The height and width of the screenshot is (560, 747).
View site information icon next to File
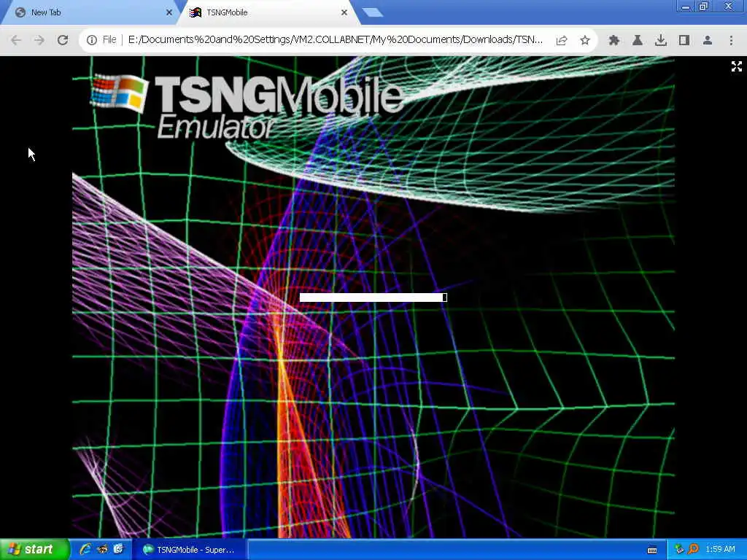click(91, 40)
